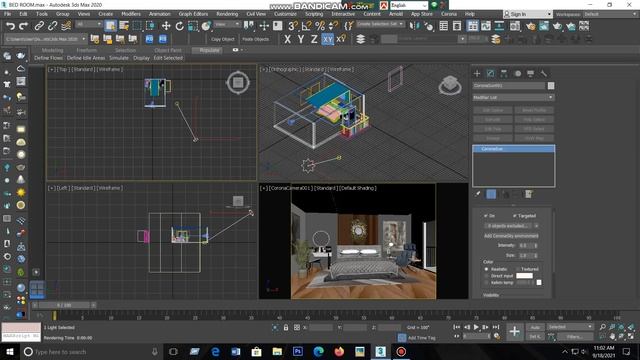Click the Unlink Selection icon
The width and height of the screenshot is (640, 360).
52,26
